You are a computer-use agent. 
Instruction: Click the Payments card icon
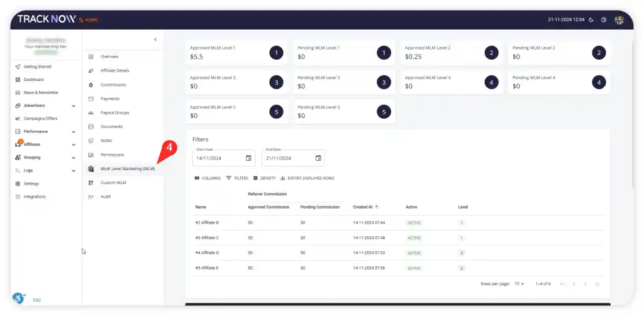(91, 99)
